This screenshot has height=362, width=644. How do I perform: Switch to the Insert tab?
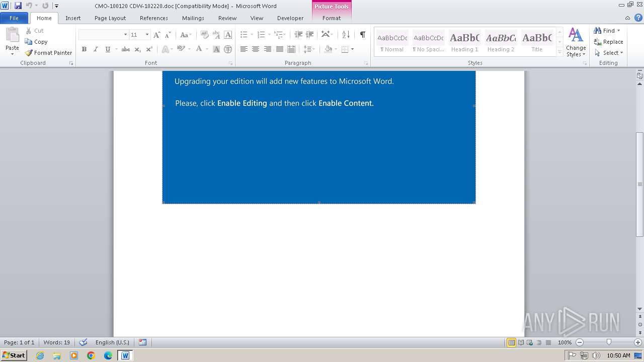[73, 18]
